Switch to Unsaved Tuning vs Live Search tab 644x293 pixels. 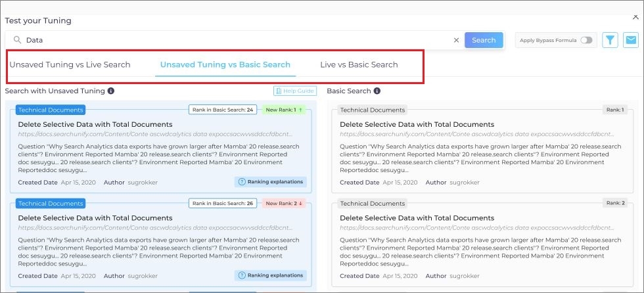(x=70, y=64)
